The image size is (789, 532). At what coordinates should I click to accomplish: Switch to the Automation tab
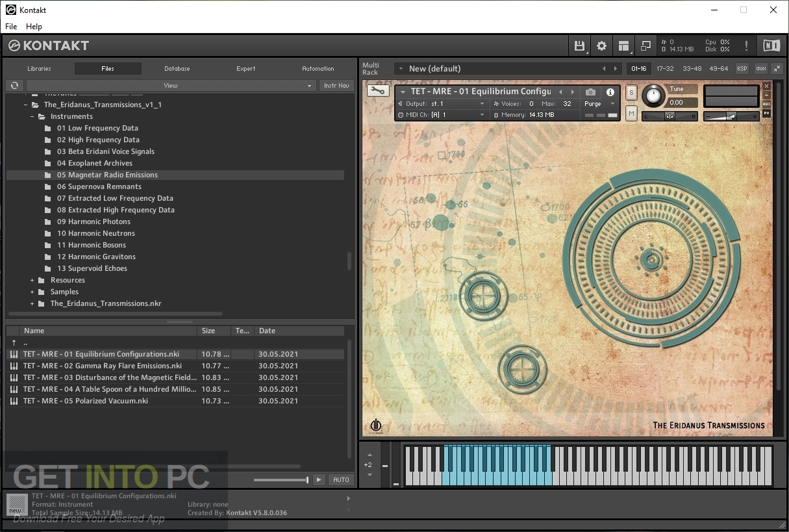318,68
